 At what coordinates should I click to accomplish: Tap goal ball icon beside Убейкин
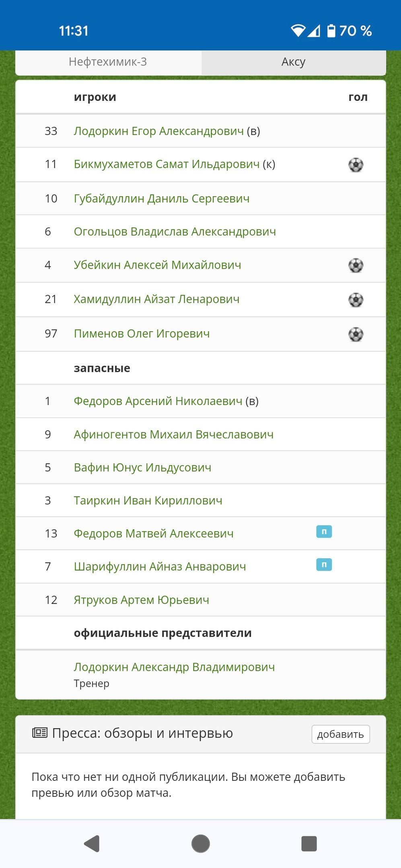[356, 265]
